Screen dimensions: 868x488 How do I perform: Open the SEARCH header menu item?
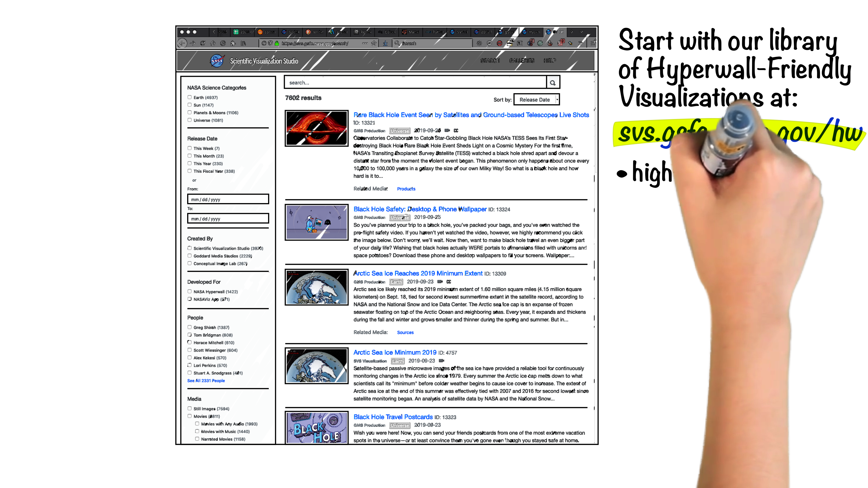tap(490, 61)
